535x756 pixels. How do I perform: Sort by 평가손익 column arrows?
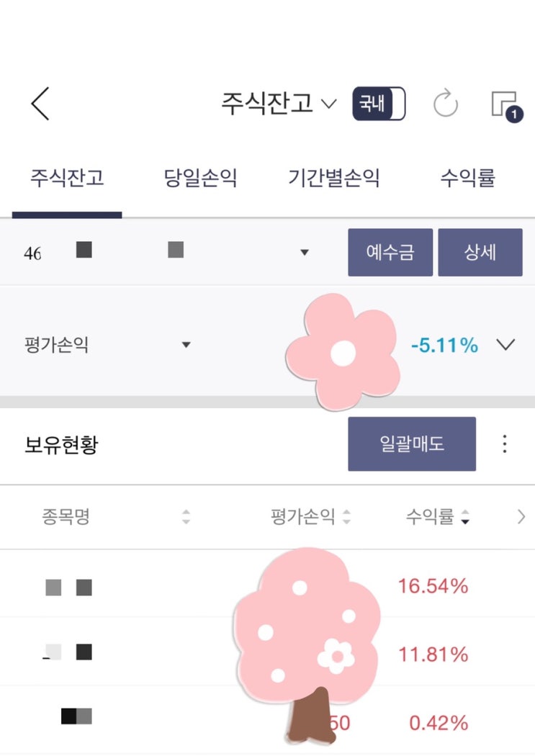[x=346, y=517]
